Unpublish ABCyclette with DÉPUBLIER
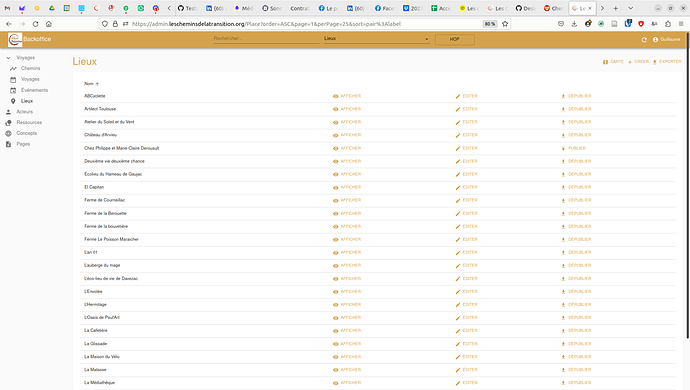The width and height of the screenshot is (690, 390). click(x=576, y=96)
